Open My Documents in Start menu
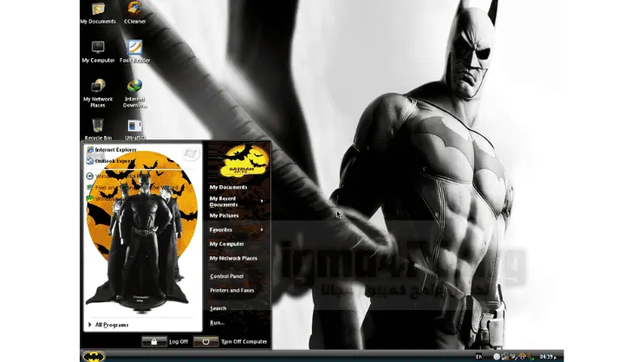Image resolution: width=644 pixels, height=362 pixels. click(228, 187)
